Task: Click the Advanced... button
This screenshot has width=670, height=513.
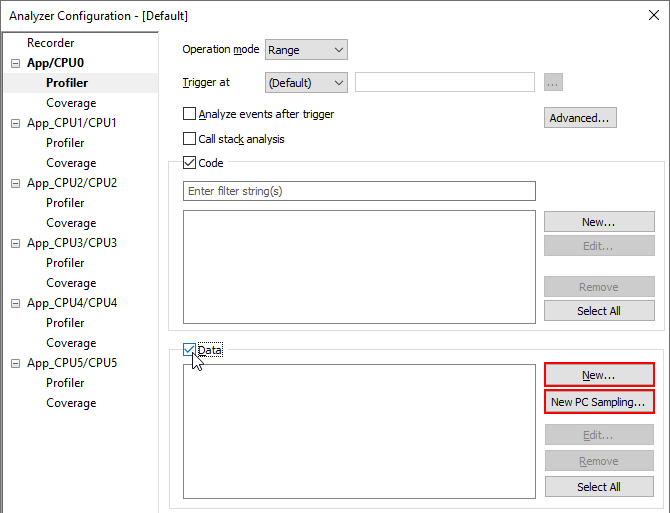Action: [579, 118]
